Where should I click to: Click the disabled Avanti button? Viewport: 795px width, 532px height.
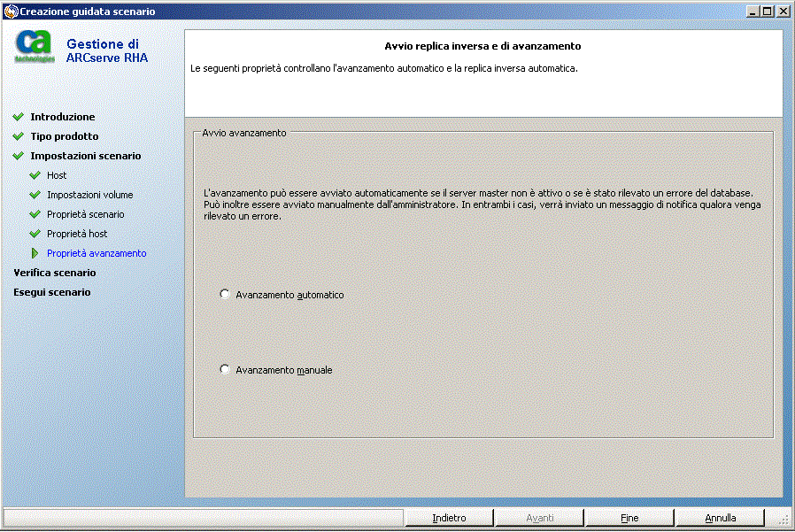tap(539, 517)
